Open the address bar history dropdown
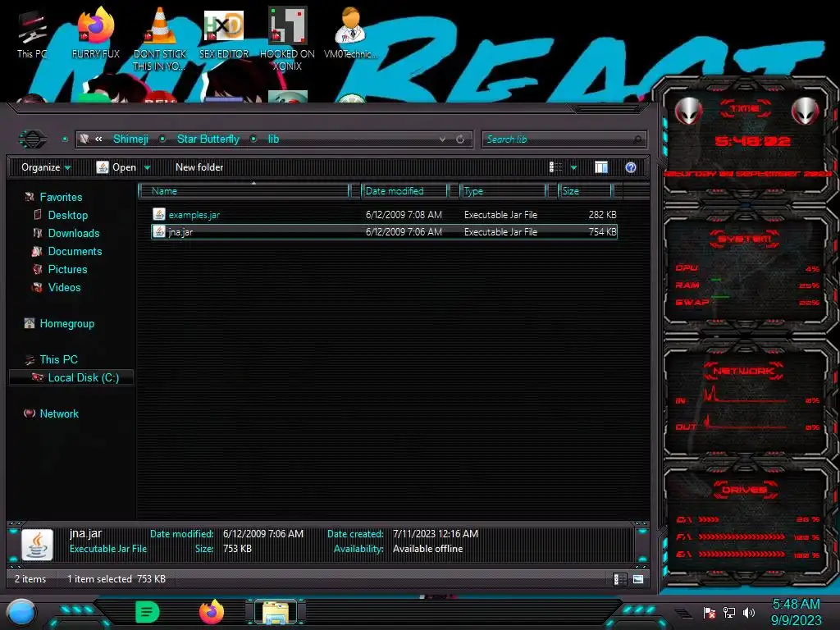840x630 pixels. coord(442,139)
